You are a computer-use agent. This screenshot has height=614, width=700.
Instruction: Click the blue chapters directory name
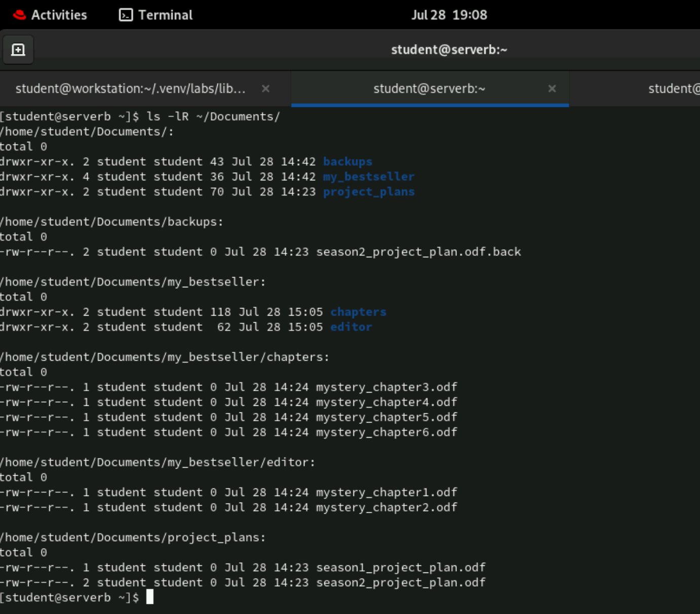(358, 312)
